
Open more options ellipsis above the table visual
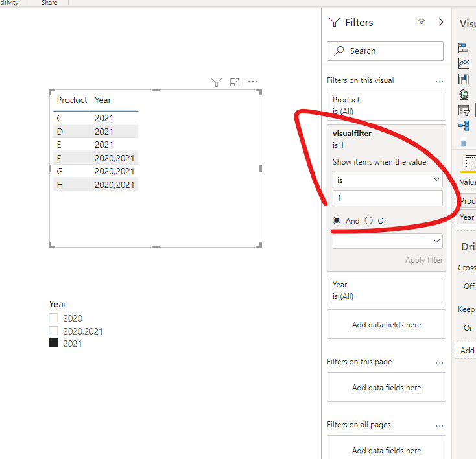[253, 82]
